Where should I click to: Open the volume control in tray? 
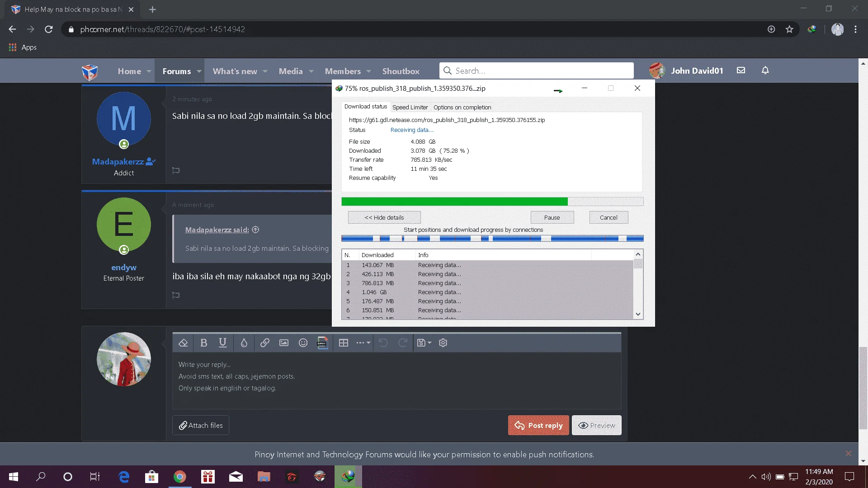click(x=766, y=477)
